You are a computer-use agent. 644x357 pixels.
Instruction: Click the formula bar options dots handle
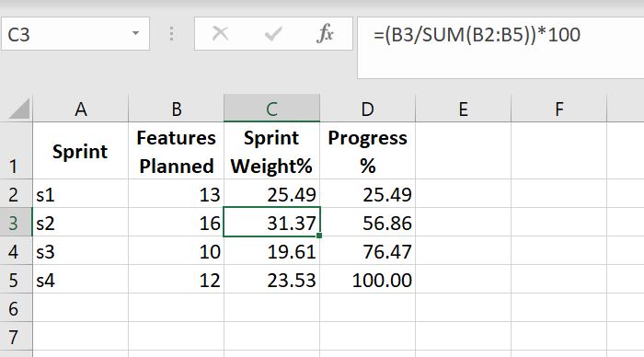tap(172, 34)
